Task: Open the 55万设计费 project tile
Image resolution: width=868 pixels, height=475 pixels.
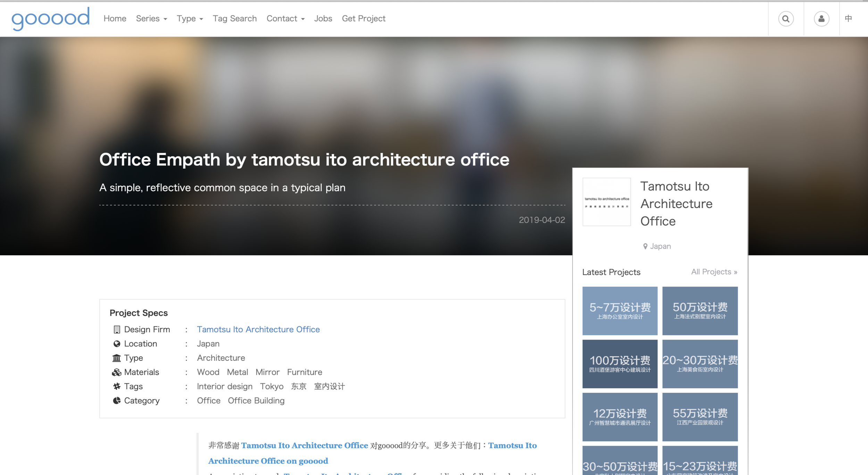Action: pyautogui.click(x=700, y=417)
